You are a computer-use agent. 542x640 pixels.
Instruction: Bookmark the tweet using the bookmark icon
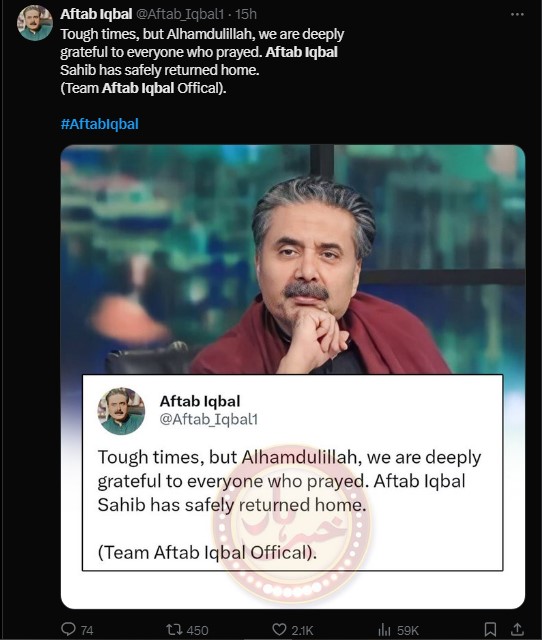pyautogui.click(x=490, y=629)
